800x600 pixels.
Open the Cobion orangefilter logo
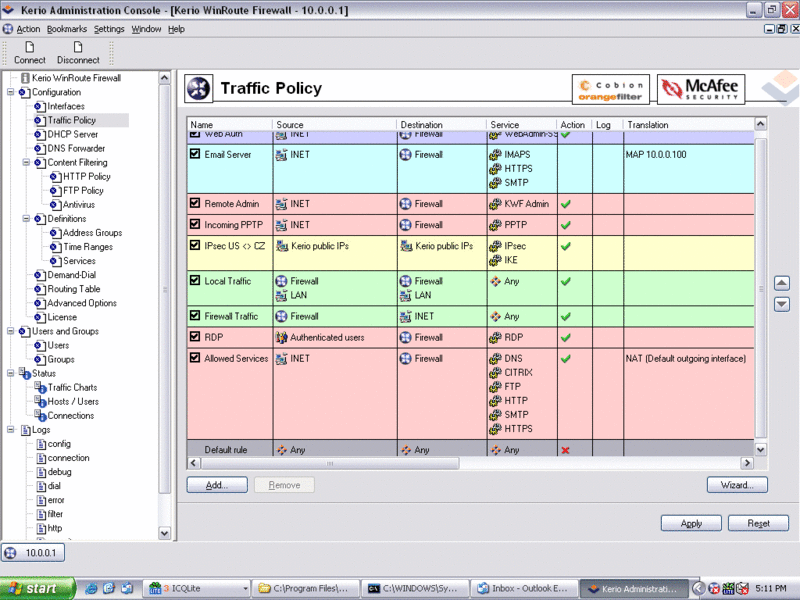[x=611, y=89]
